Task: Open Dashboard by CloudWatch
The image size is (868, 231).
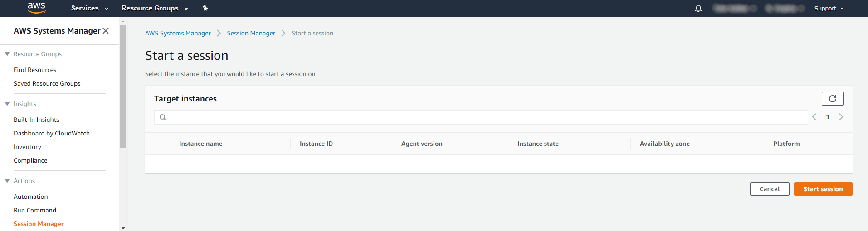Action: click(x=52, y=133)
